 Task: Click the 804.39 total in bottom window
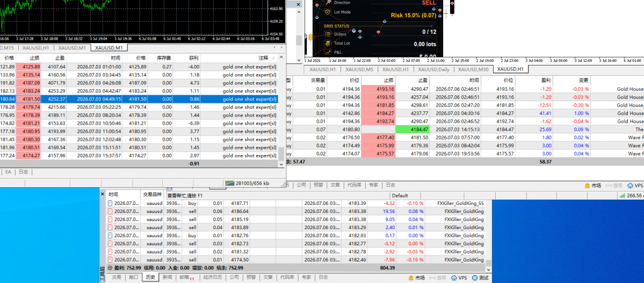coord(387,268)
